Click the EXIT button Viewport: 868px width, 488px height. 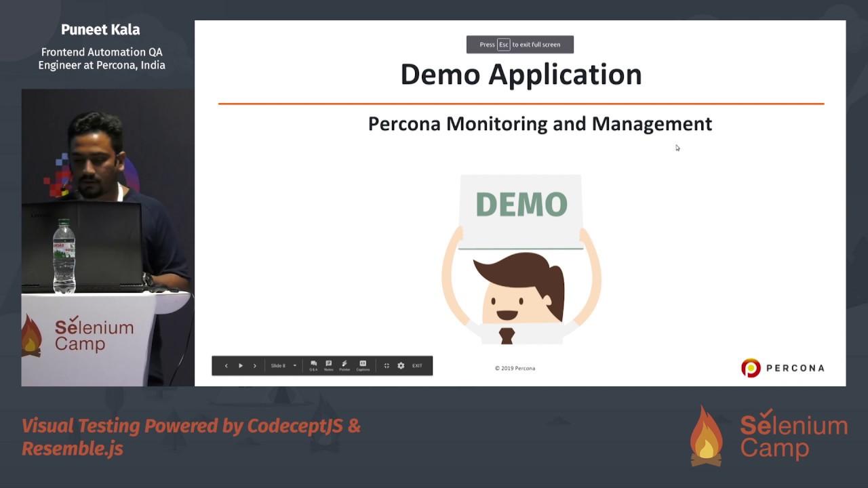click(x=417, y=365)
